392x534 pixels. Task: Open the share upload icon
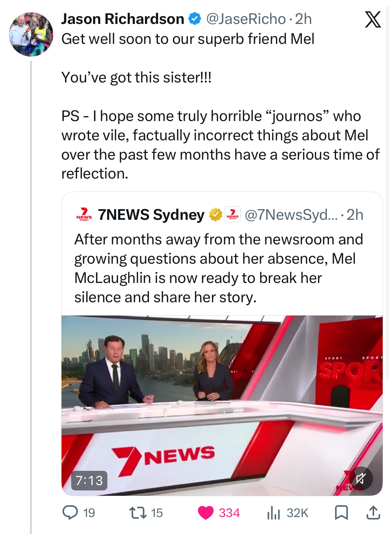click(373, 512)
